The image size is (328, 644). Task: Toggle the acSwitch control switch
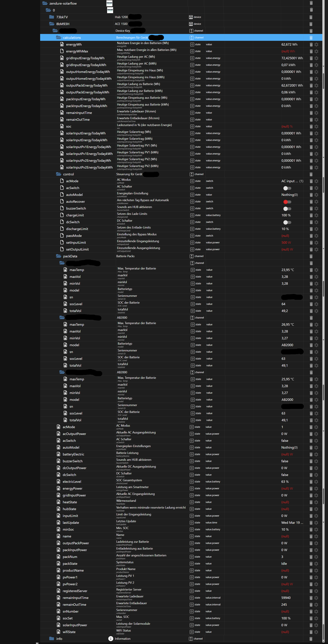287,188
